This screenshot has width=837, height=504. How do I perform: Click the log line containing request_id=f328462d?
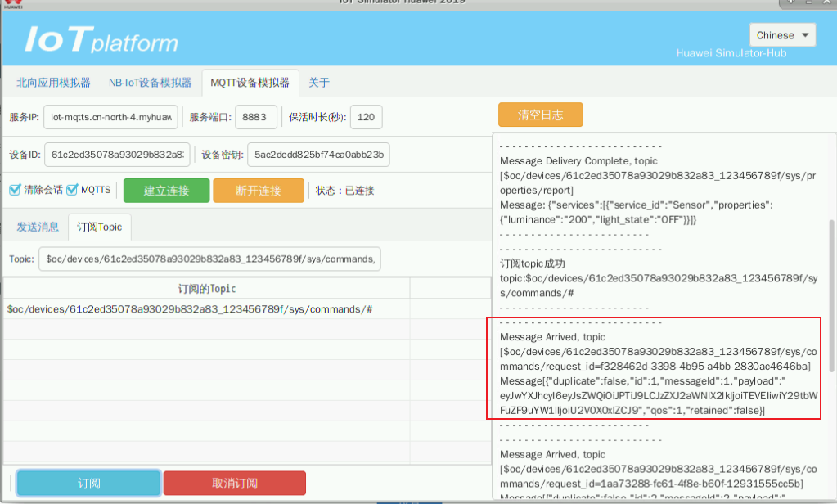click(x=655, y=367)
